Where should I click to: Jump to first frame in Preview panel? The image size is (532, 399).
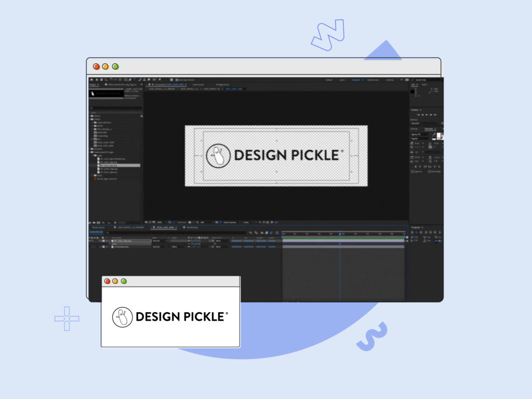418,115
